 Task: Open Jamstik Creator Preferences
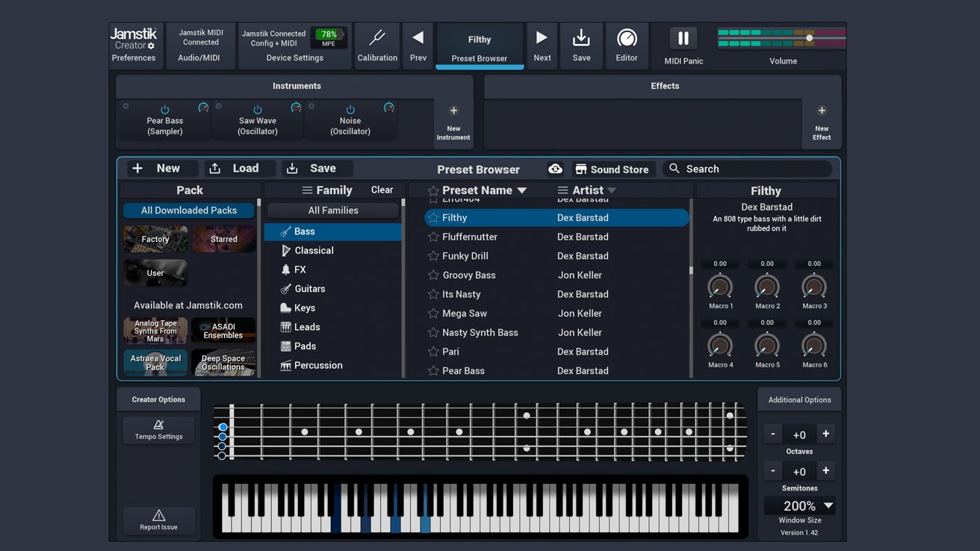tap(134, 46)
